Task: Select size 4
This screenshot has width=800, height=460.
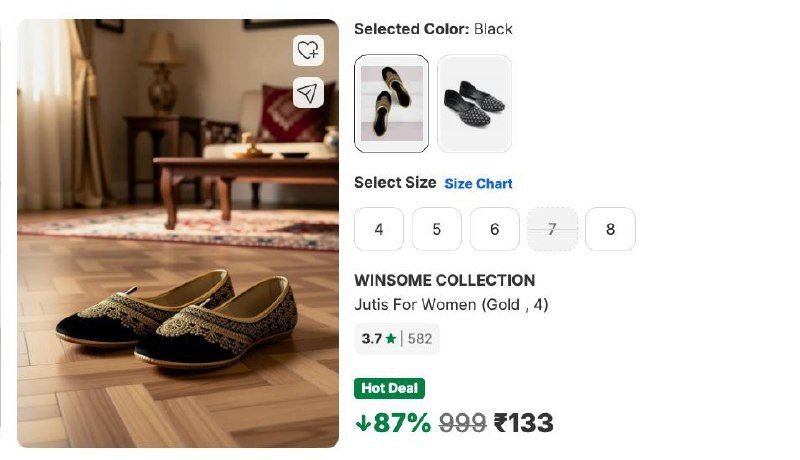Action: coord(379,229)
